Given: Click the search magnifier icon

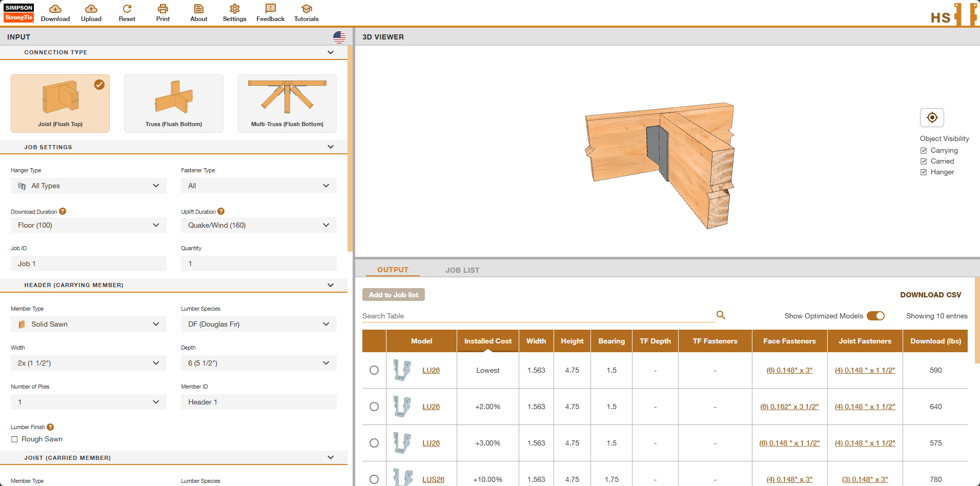Looking at the screenshot, I should (x=721, y=315).
